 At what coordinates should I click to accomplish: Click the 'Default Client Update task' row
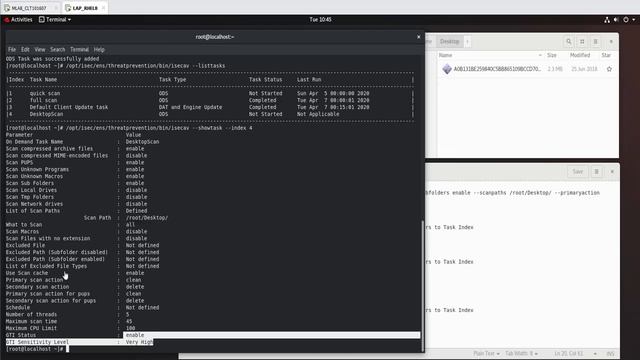click(x=210, y=107)
